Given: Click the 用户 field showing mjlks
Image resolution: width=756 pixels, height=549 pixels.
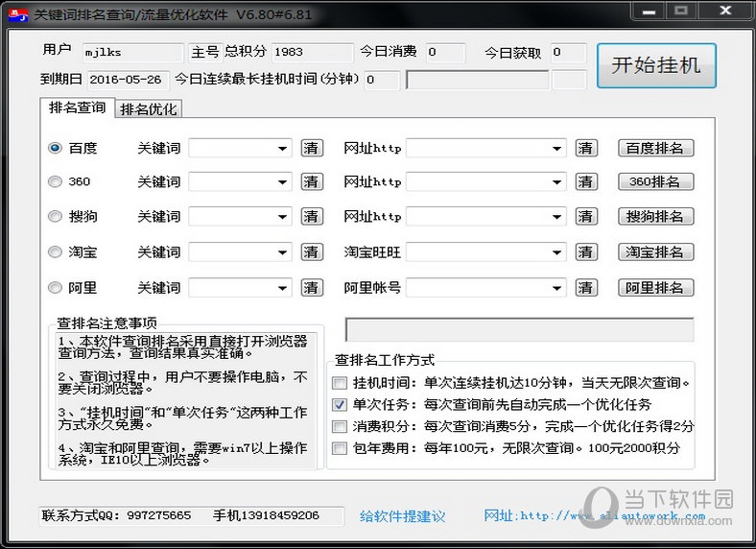Looking at the screenshot, I should click(x=132, y=53).
